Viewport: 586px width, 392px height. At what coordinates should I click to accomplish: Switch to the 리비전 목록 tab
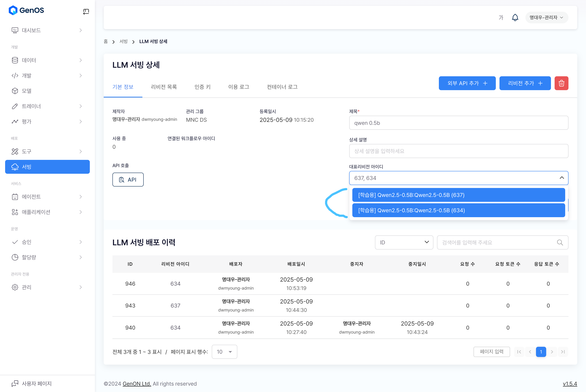(164, 87)
